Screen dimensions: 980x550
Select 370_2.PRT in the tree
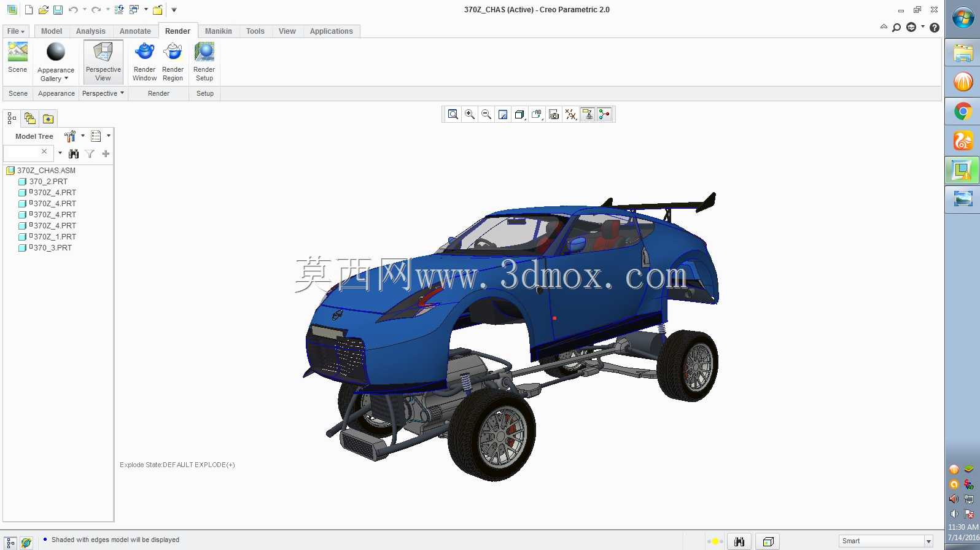click(x=49, y=182)
